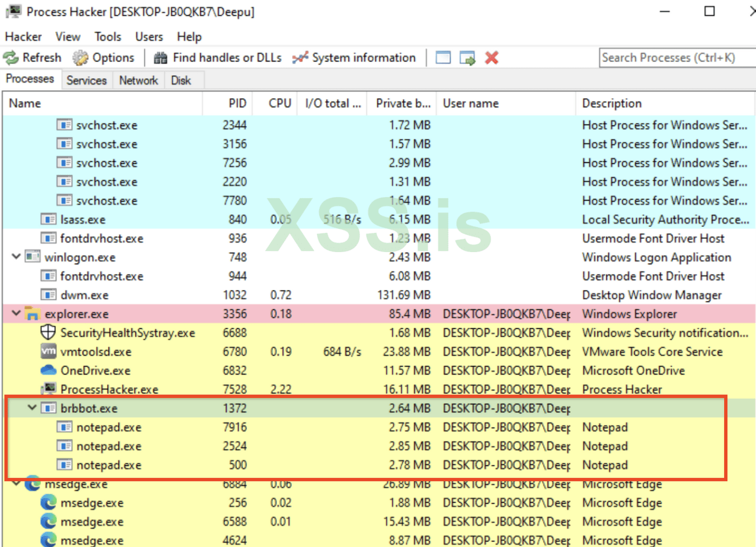The image size is (756, 547).
Task: Select the SecurityHealthSystray.exe shield icon
Action: coord(48,332)
